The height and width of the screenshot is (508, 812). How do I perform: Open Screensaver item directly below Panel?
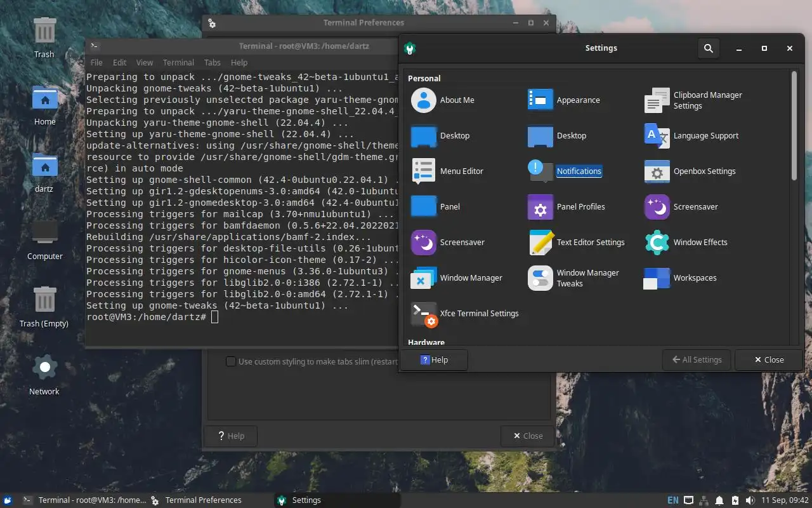pos(448,243)
